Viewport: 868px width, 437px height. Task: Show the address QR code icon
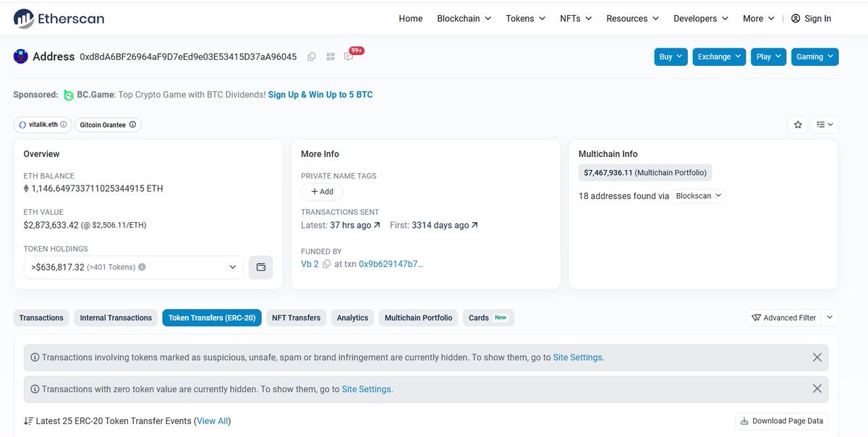(331, 56)
